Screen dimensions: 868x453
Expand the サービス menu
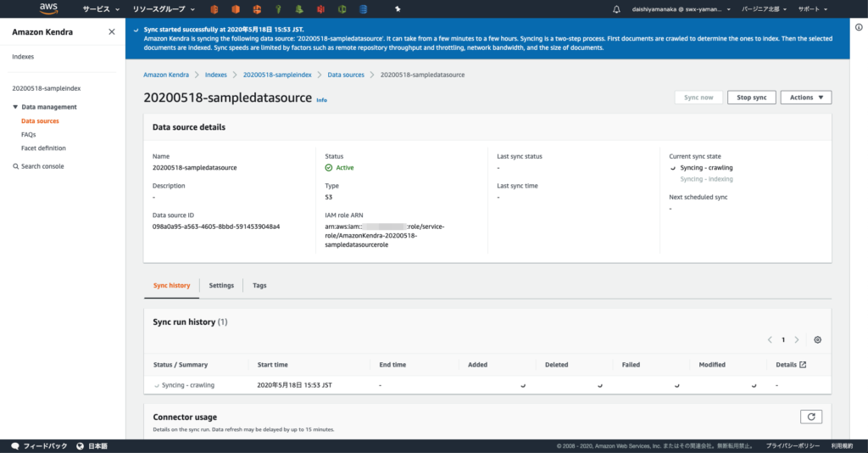point(101,9)
